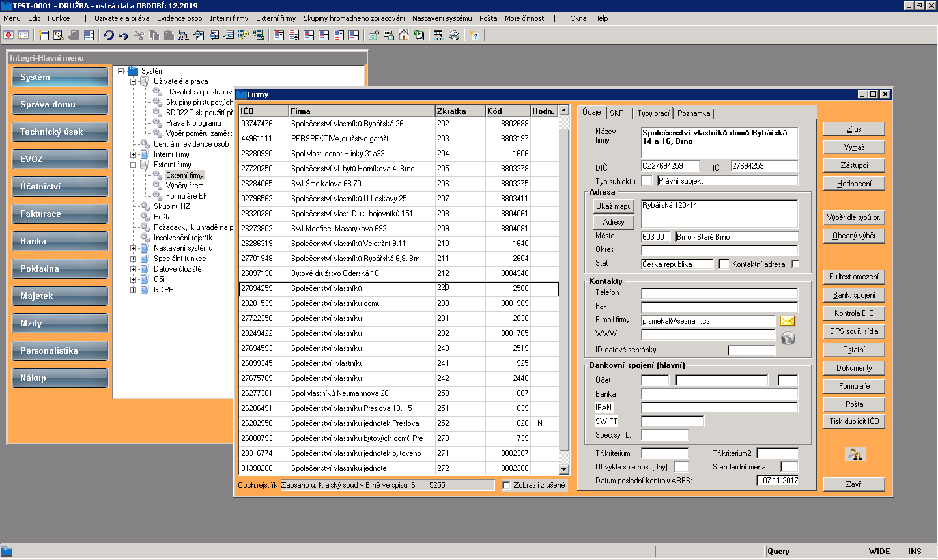
Task: Expand the GDPR tree node
Action: [133, 290]
